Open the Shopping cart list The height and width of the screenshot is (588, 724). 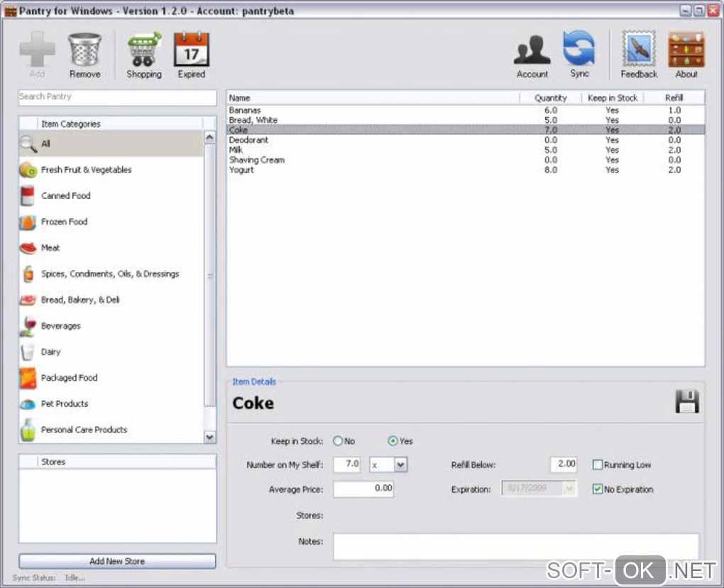[x=144, y=50]
